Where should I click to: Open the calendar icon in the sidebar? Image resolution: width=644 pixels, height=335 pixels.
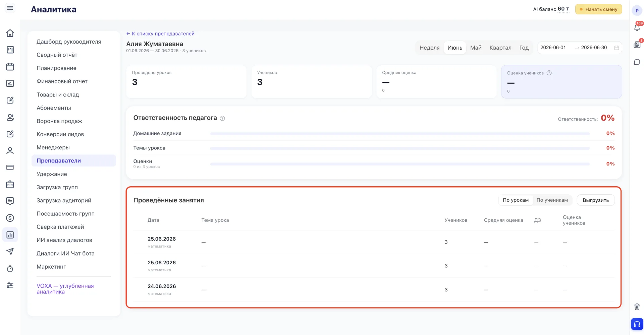pos(10,67)
